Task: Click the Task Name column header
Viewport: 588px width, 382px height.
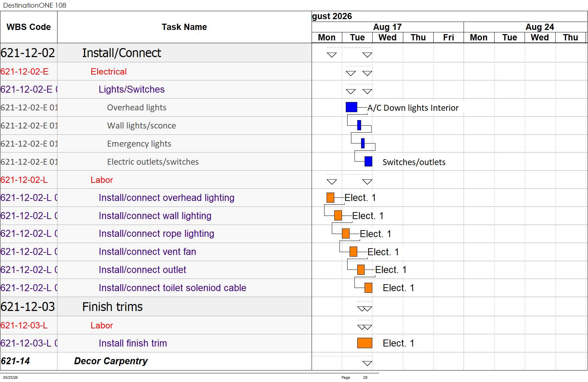Action: [x=184, y=27]
